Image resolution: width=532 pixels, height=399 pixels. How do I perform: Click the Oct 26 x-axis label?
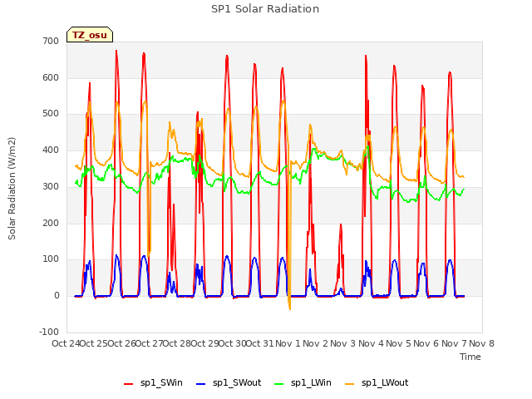tap(121, 343)
